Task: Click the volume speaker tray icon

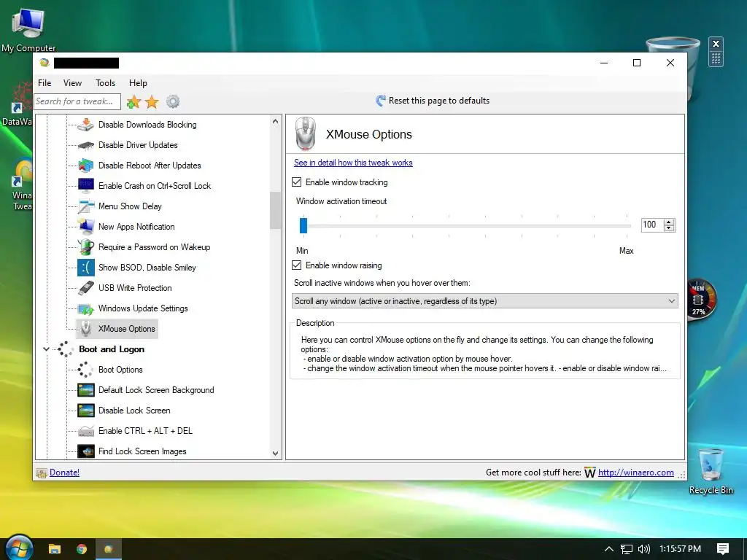Action: 643,549
